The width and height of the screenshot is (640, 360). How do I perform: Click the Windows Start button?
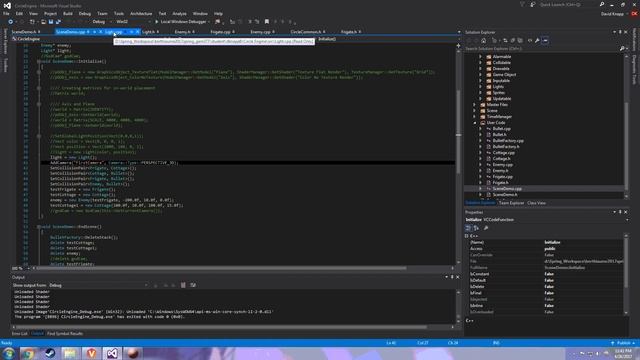(8, 353)
